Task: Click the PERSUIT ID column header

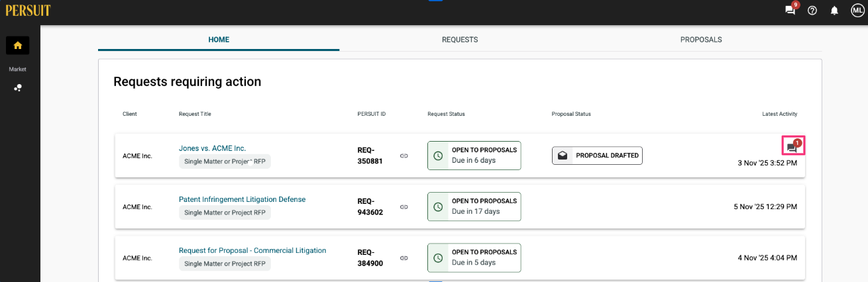Action: (372, 114)
